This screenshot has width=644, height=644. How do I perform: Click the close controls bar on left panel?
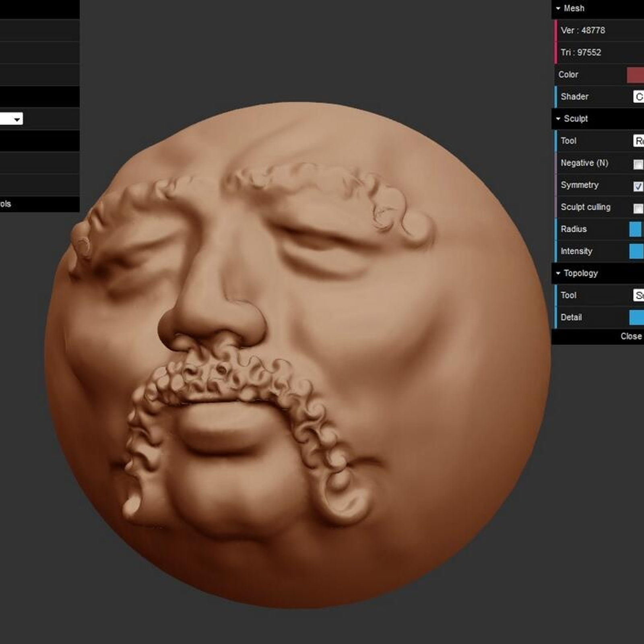coord(39,204)
